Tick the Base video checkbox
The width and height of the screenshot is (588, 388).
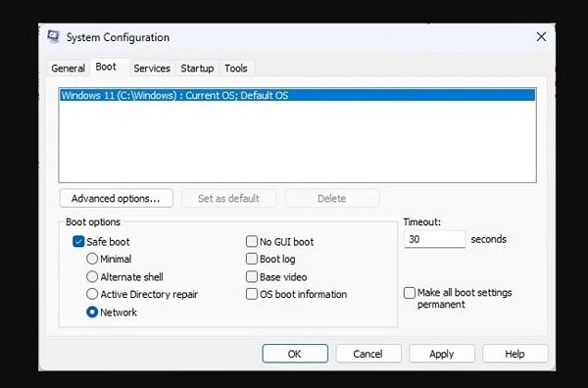pos(252,277)
